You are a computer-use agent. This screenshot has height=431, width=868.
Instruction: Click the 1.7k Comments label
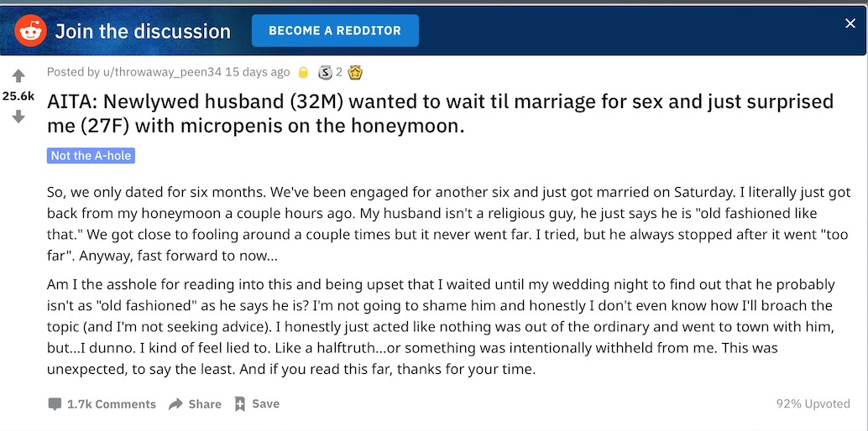click(x=112, y=404)
